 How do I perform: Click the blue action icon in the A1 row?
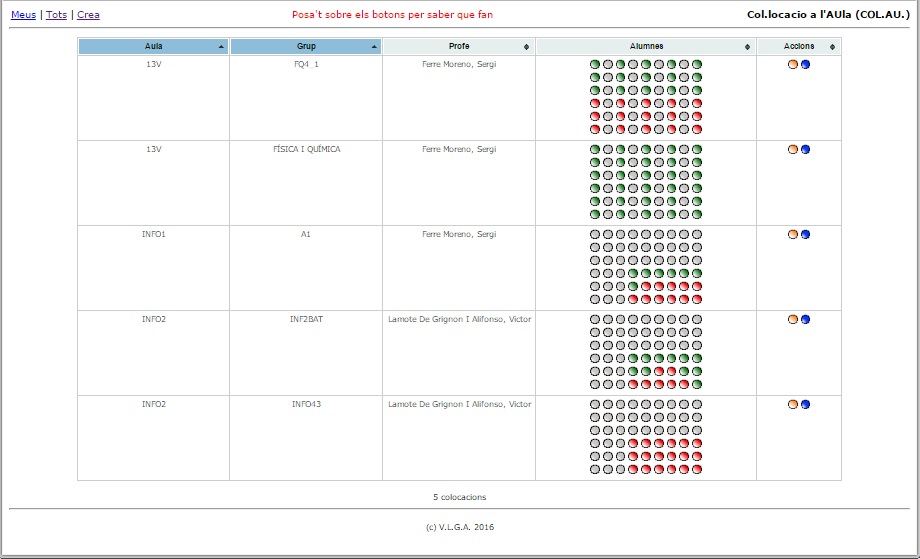[806, 235]
